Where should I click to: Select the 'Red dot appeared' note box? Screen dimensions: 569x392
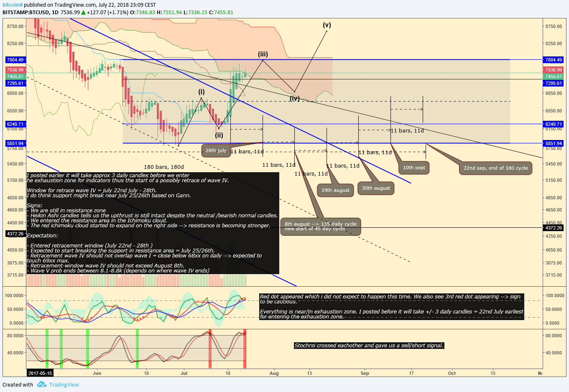click(x=391, y=307)
